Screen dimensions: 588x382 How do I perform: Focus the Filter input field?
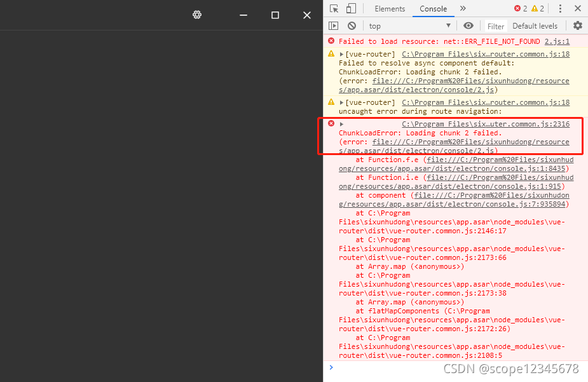point(496,26)
